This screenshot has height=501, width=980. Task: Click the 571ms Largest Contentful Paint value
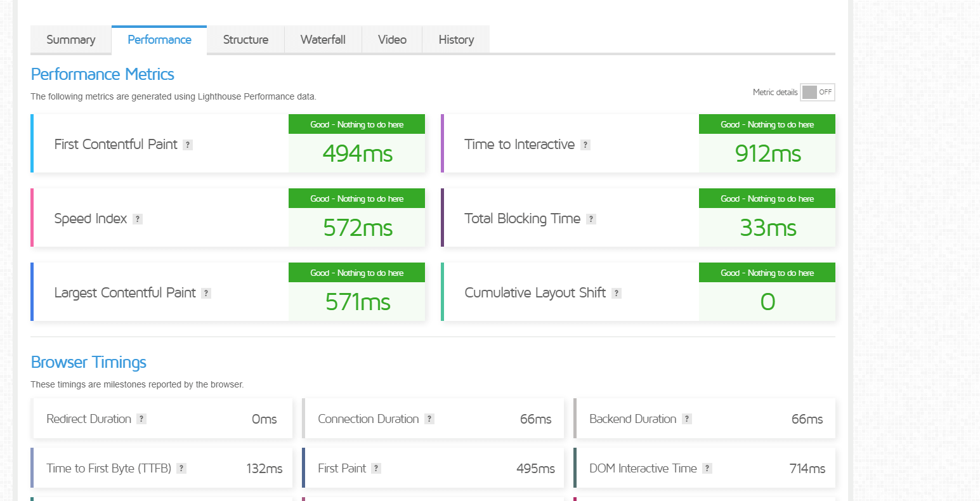click(358, 302)
